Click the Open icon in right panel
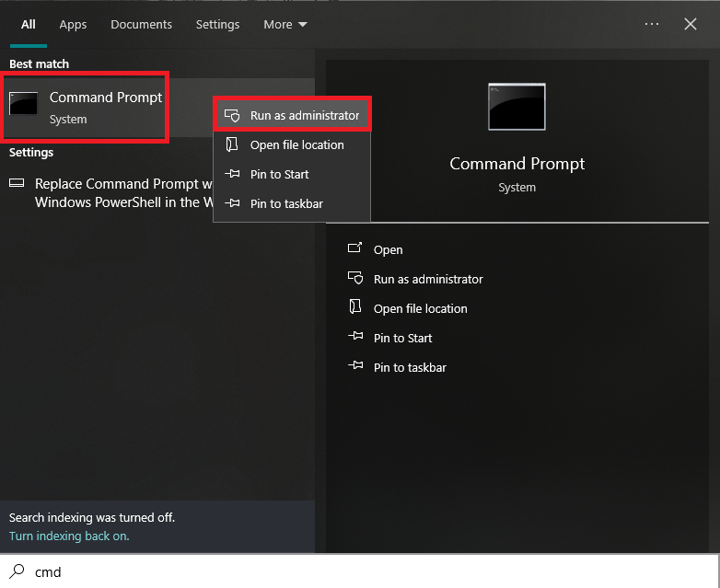This screenshot has width=720, height=588. (x=355, y=249)
